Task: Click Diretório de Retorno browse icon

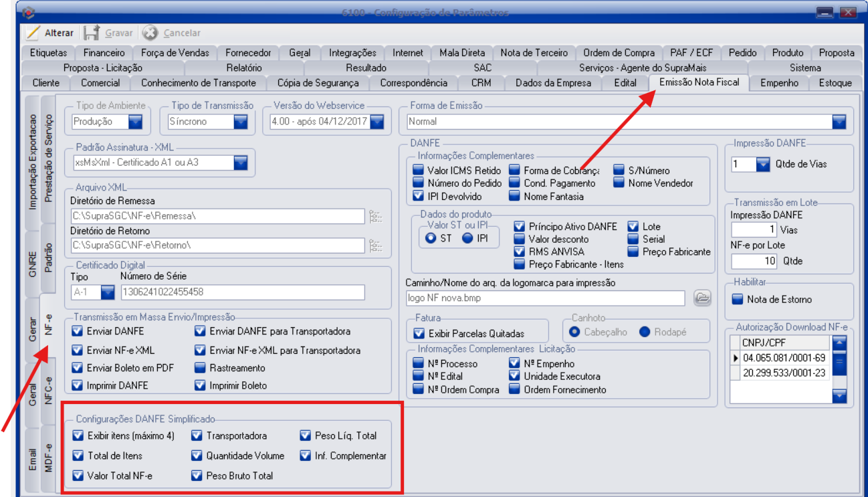Action: point(375,245)
